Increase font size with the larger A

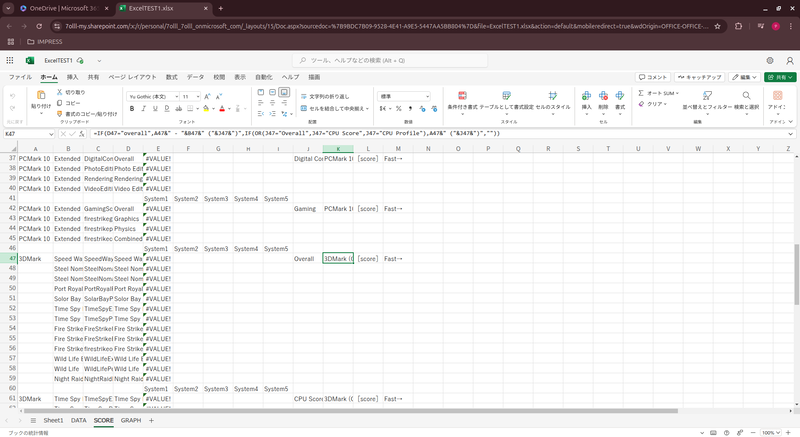tap(207, 96)
